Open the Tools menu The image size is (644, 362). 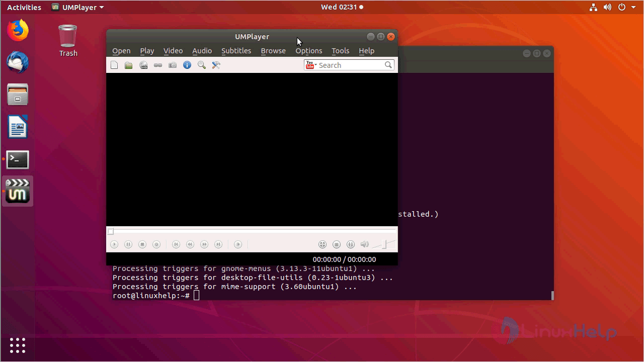coord(340,51)
